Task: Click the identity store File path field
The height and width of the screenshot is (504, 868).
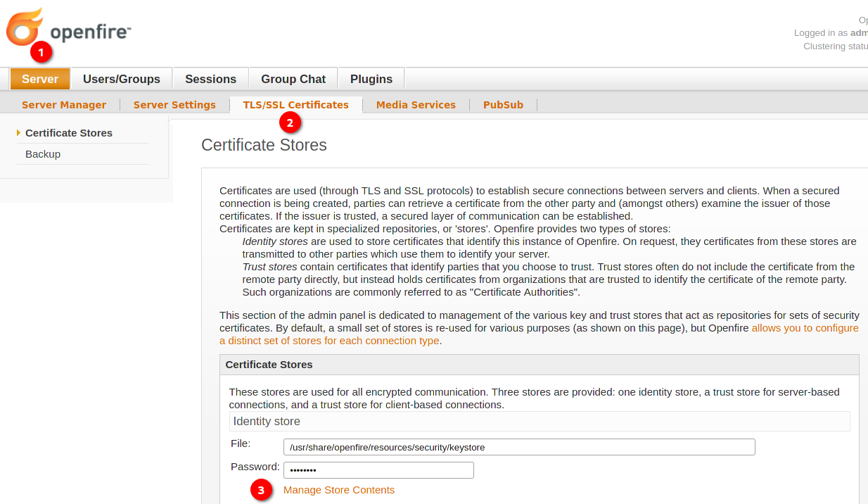Action: point(519,447)
